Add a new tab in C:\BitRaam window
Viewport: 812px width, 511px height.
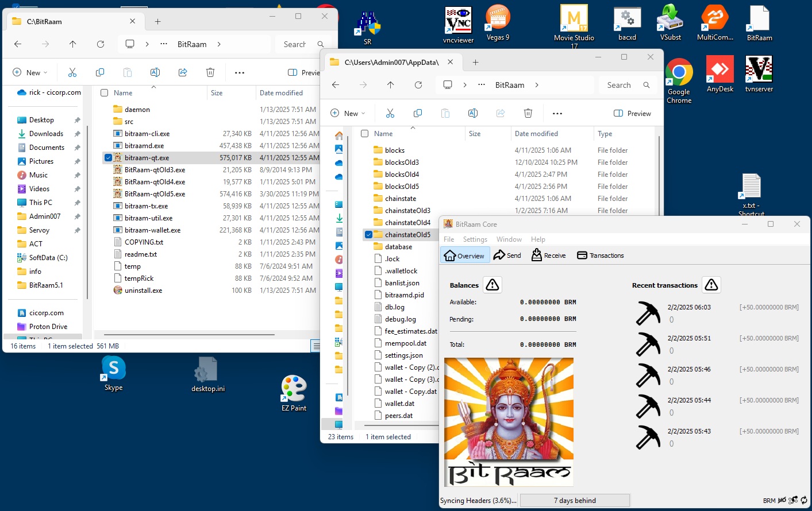click(157, 21)
